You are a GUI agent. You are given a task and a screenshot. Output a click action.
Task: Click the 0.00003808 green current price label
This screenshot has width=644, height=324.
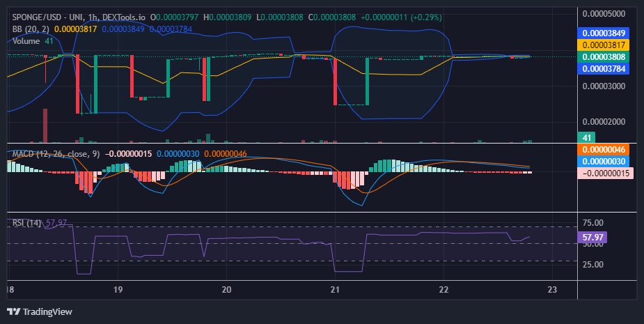[604, 56]
